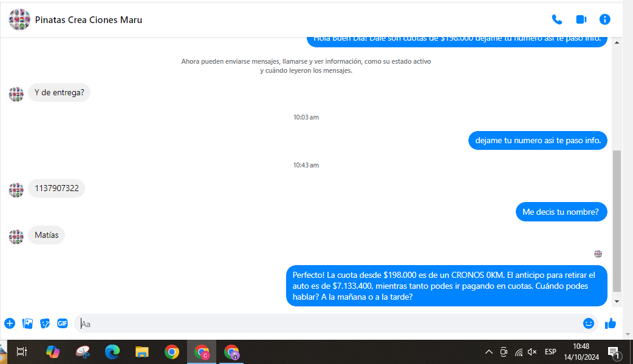Choose a sticker to send
The height and width of the screenshot is (364, 633).
(x=45, y=323)
